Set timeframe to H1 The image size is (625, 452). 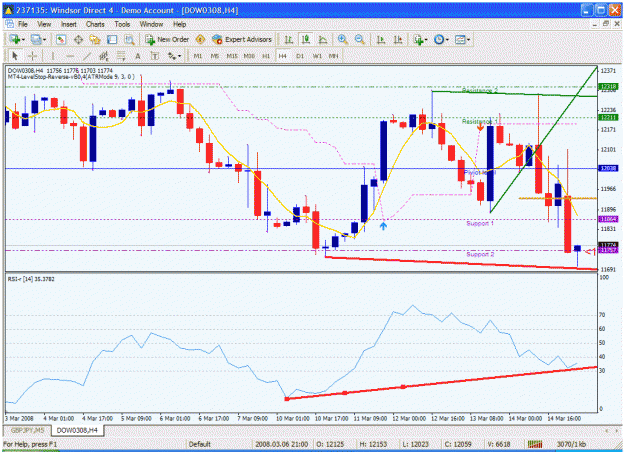click(266, 56)
